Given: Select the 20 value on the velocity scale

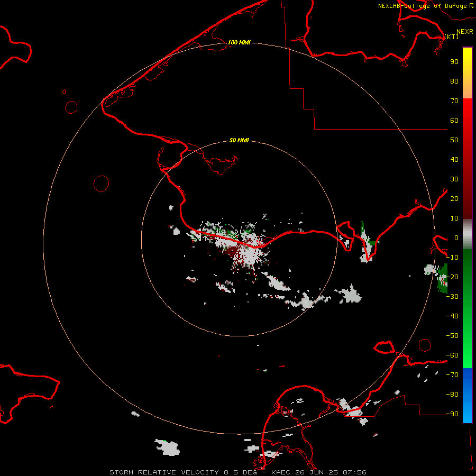Looking at the screenshot, I should pos(454,198).
